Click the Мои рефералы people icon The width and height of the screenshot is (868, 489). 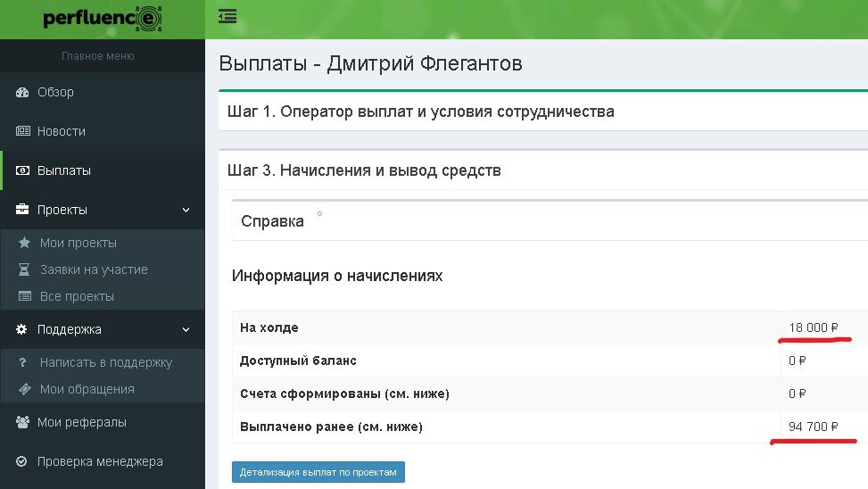[x=22, y=422]
